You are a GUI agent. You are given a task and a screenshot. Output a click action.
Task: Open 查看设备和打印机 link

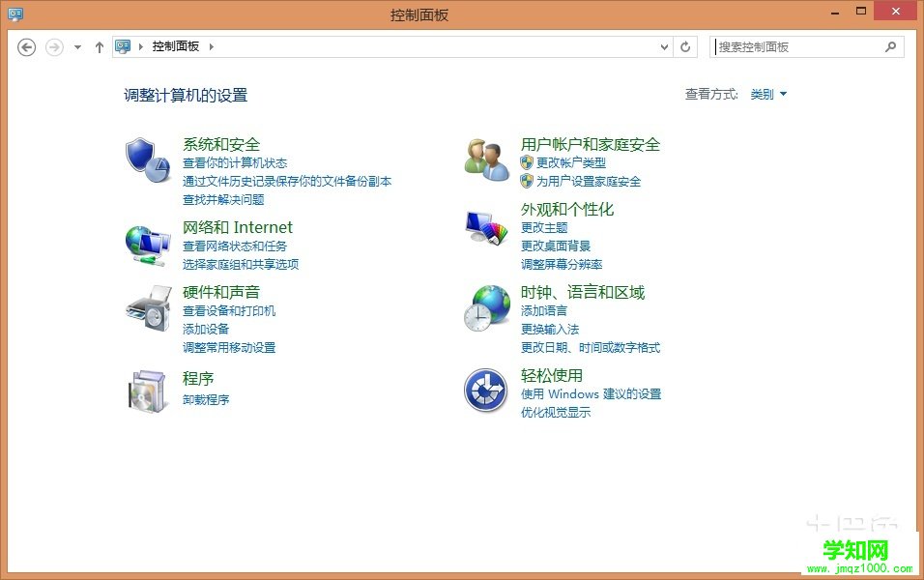229,310
